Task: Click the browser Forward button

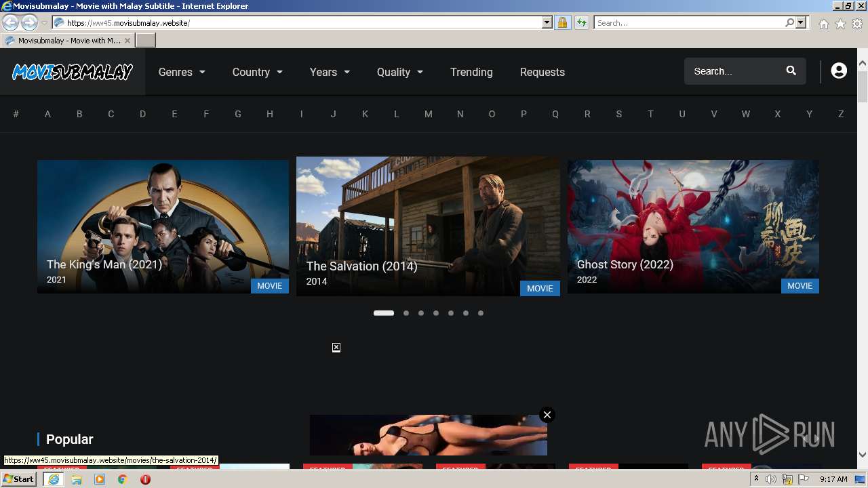Action: pos(29,23)
